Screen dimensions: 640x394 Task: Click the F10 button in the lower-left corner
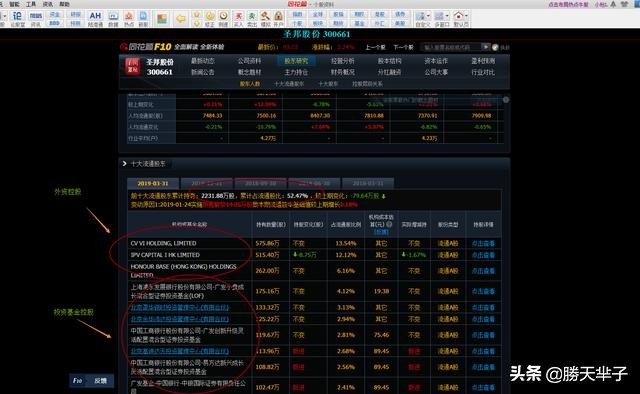click(78, 381)
